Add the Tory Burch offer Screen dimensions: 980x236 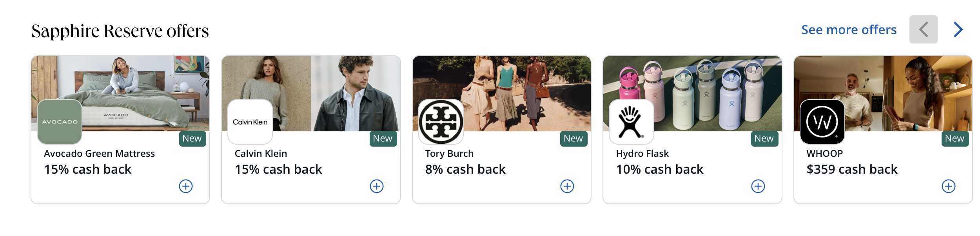point(567,186)
